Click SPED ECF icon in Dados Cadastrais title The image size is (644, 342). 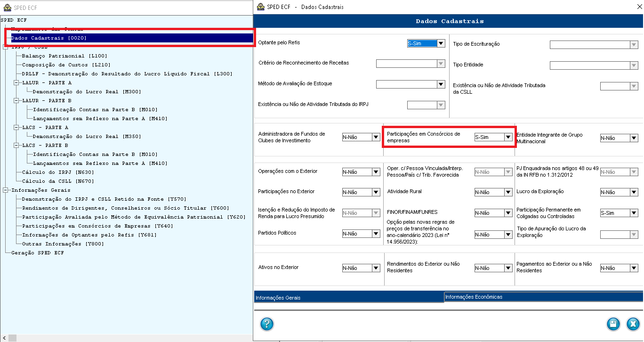[260, 7]
